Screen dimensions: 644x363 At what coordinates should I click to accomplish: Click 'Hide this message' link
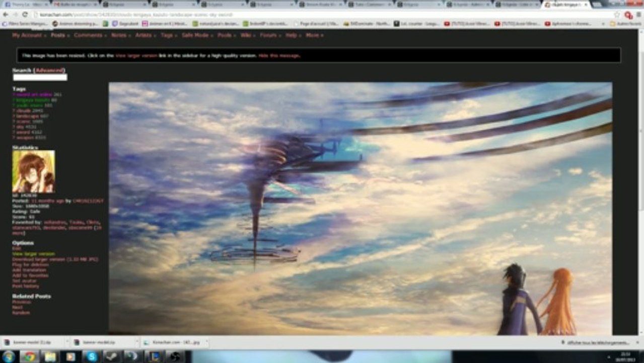point(279,55)
